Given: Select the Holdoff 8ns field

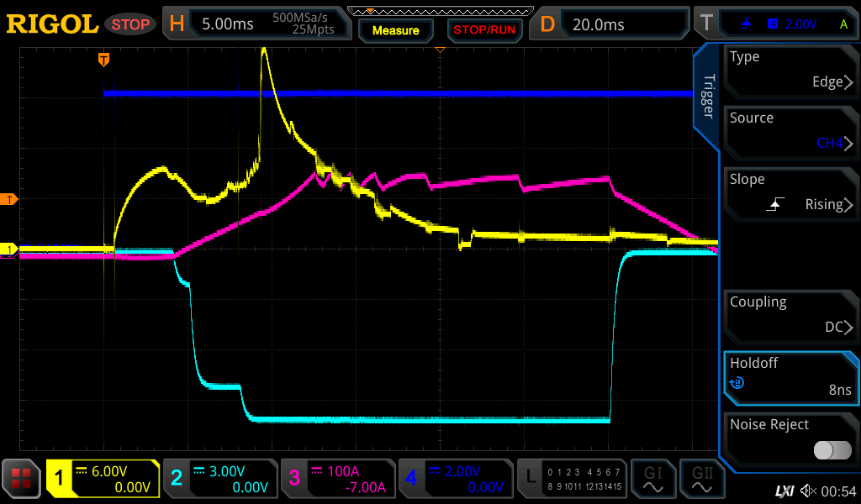Looking at the screenshot, I should click(790, 377).
